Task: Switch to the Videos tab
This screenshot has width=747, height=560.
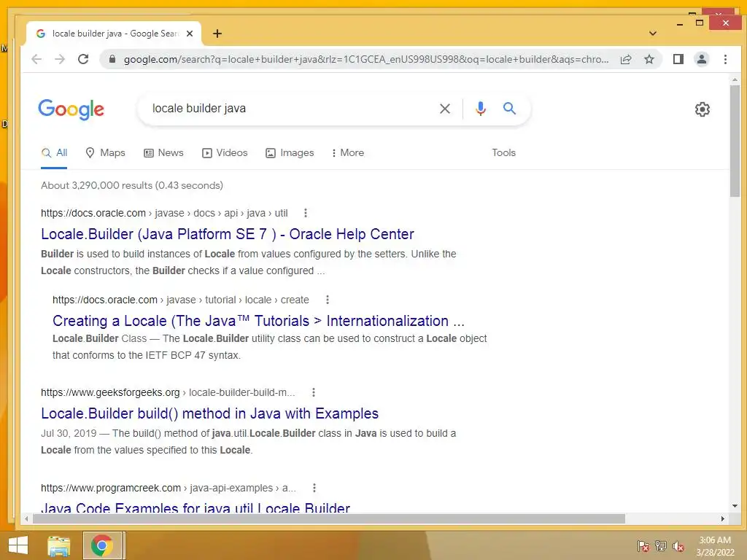Action: (225, 153)
